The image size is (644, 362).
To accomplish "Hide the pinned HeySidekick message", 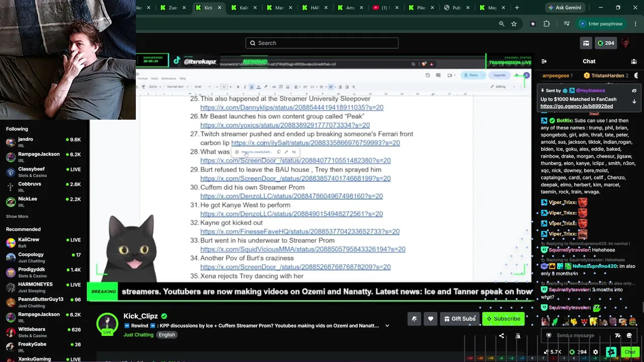I will (634, 90).
